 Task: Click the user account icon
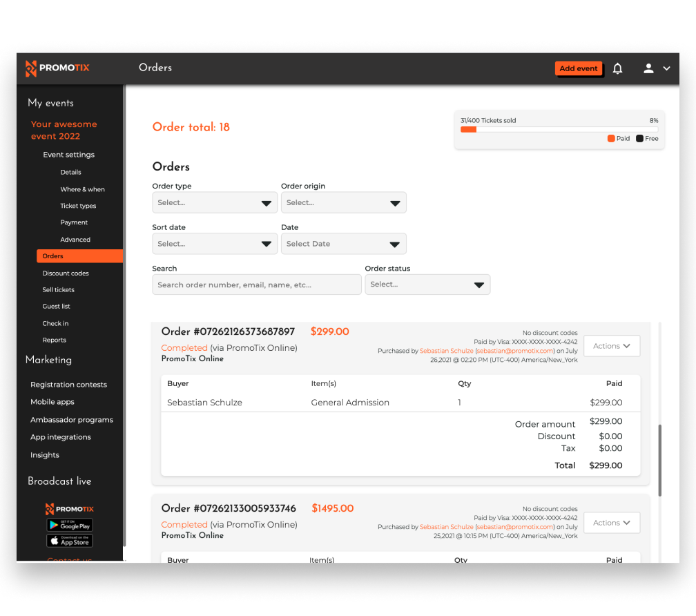(648, 68)
